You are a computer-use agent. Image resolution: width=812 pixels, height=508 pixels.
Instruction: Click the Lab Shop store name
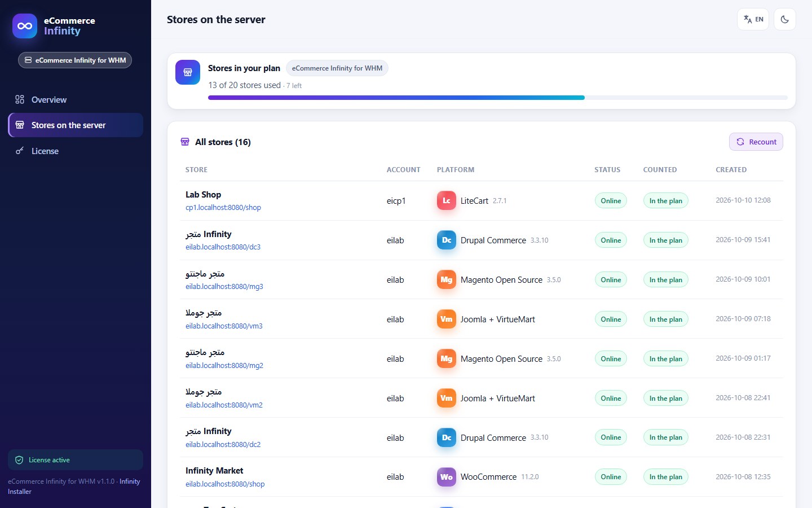pyautogui.click(x=203, y=195)
